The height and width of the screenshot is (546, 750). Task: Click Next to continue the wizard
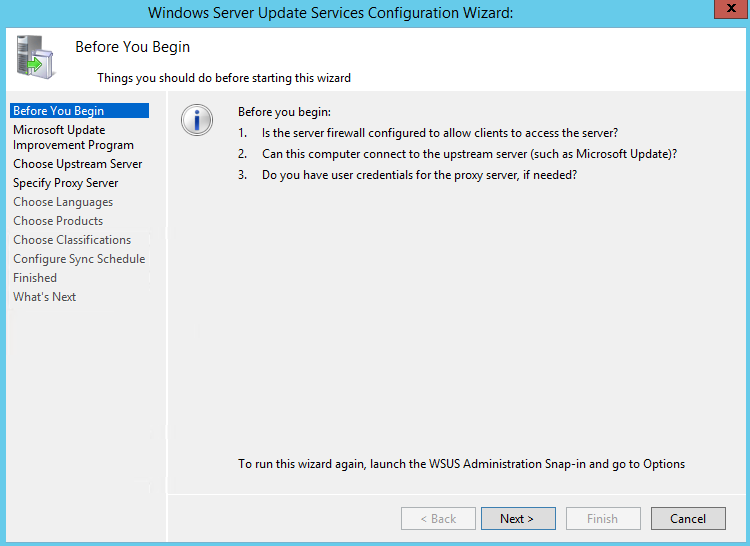click(517, 519)
